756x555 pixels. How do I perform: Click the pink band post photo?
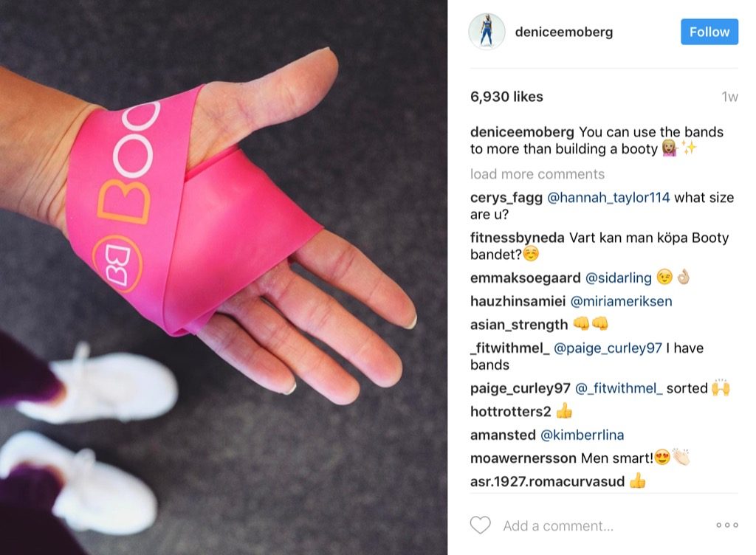pyautogui.click(x=224, y=277)
